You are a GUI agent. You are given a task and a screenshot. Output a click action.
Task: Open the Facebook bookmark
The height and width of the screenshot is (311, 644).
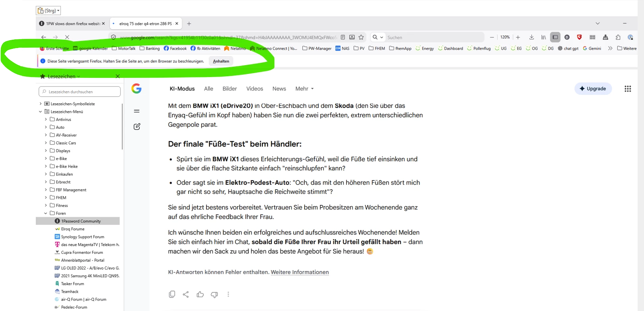click(x=175, y=48)
